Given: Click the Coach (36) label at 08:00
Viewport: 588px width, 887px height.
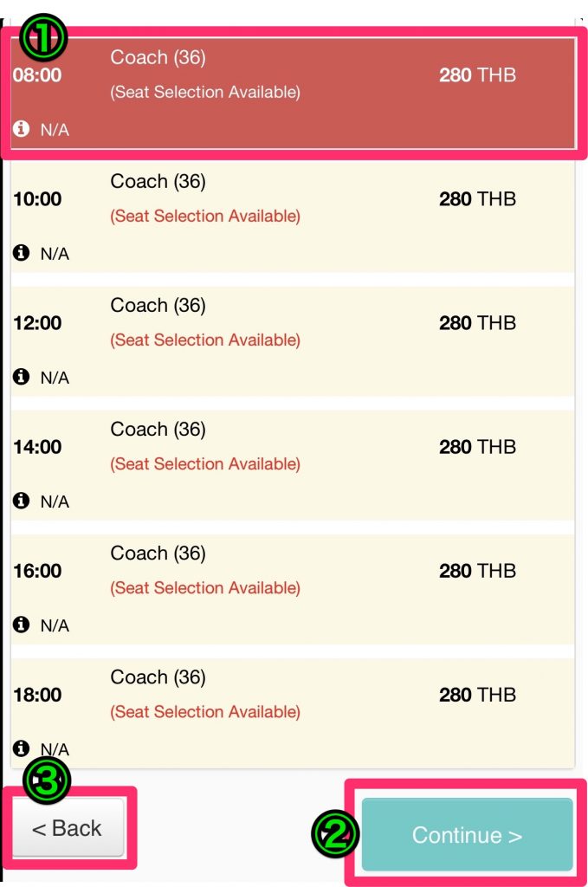Looking at the screenshot, I should pyautogui.click(x=158, y=58).
